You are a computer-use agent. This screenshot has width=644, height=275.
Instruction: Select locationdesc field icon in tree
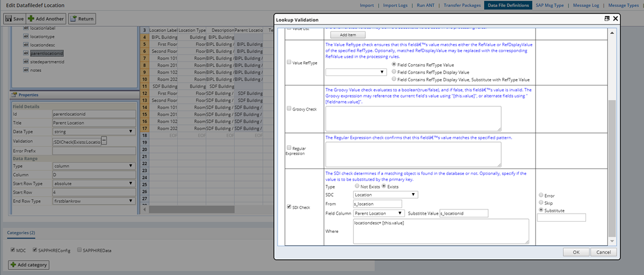tap(26, 44)
